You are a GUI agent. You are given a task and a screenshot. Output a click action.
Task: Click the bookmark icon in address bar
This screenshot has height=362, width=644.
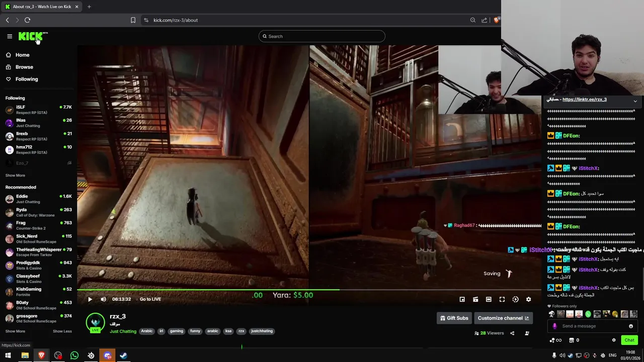133,20
